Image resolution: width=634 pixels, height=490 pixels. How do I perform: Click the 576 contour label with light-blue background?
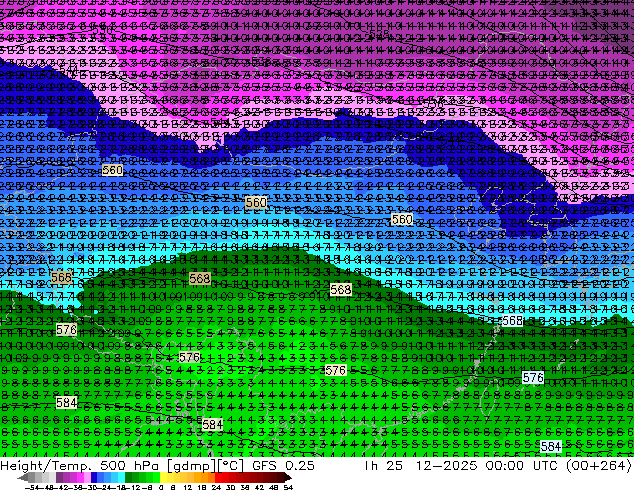click(533, 378)
